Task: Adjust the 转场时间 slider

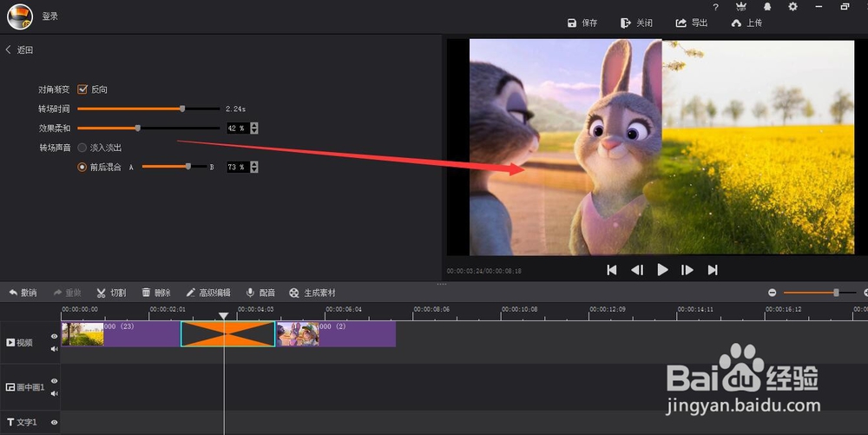Action: pyautogui.click(x=148, y=109)
